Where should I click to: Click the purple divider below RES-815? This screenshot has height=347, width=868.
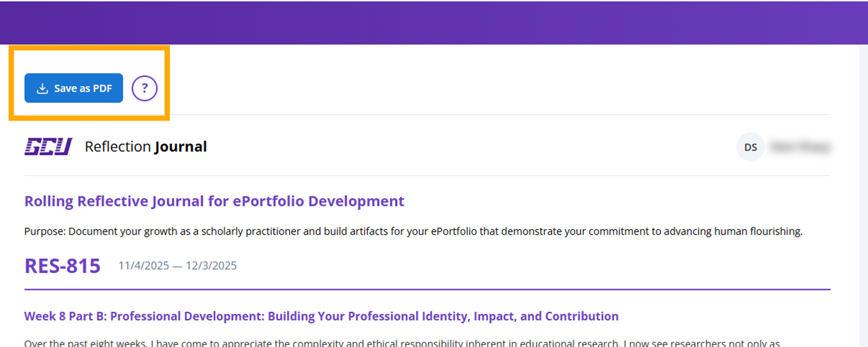point(427,289)
